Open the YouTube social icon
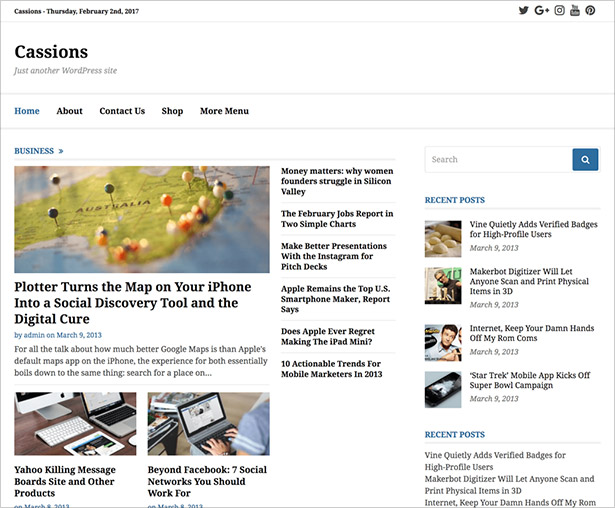615x508 pixels. pos(575,11)
